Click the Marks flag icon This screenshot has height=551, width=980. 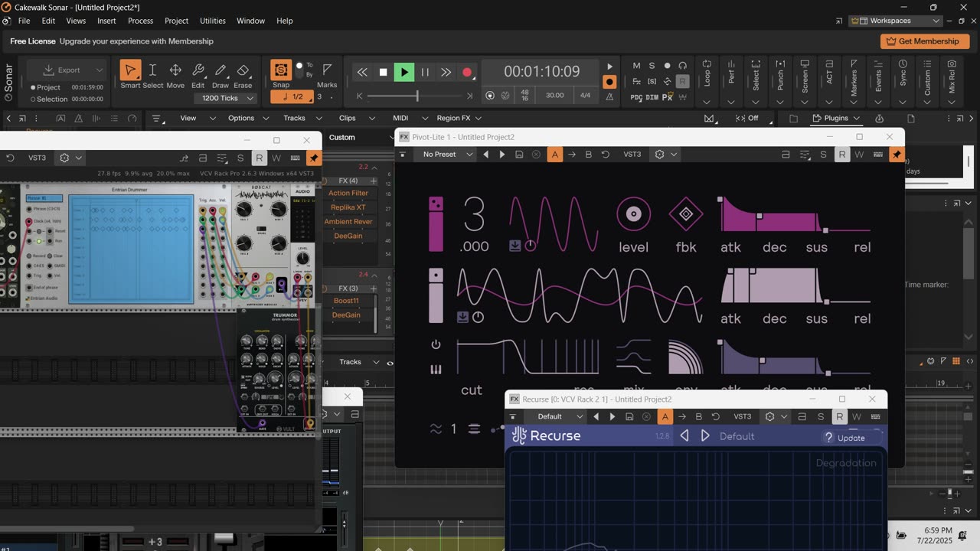pyautogui.click(x=327, y=70)
